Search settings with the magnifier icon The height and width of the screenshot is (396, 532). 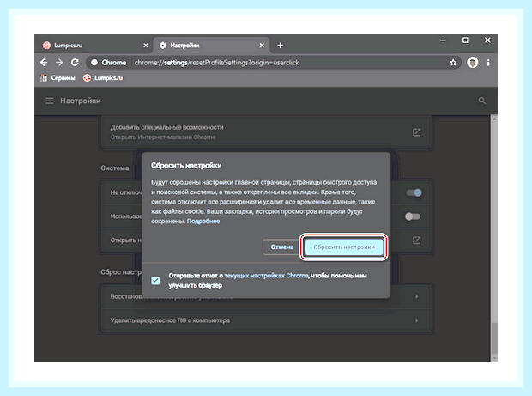tap(481, 101)
